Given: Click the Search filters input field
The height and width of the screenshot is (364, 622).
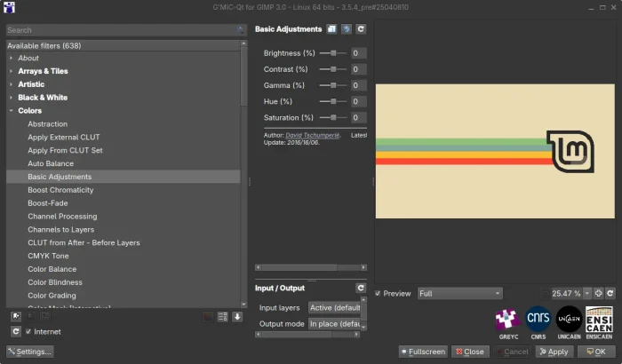Looking at the screenshot, I should pyautogui.click(x=126, y=30).
